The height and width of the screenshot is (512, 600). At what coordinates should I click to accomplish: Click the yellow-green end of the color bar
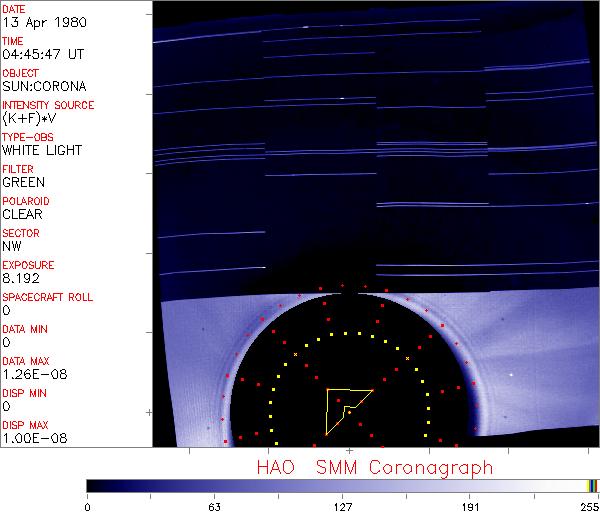point(592,485)
